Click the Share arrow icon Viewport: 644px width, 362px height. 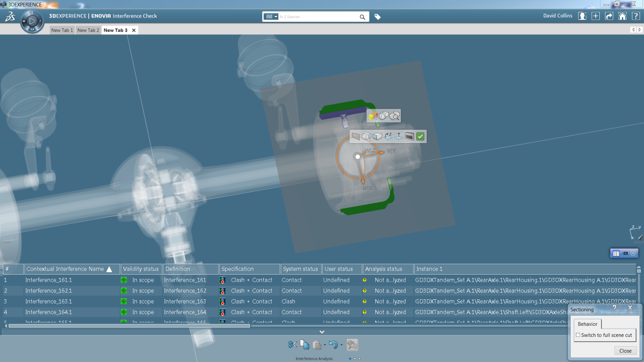click(609, 16)
